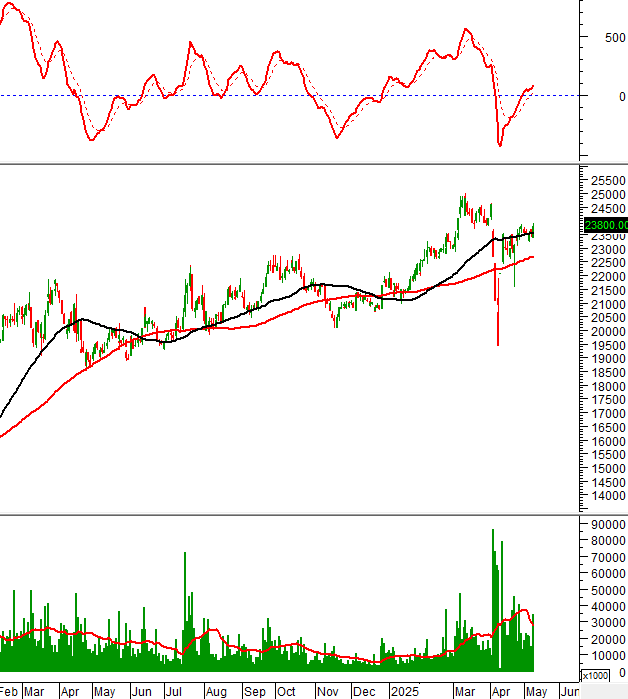Screen dimensions: 628x699
Task: Click the 20000 price axis value
Action: point(608,332)
